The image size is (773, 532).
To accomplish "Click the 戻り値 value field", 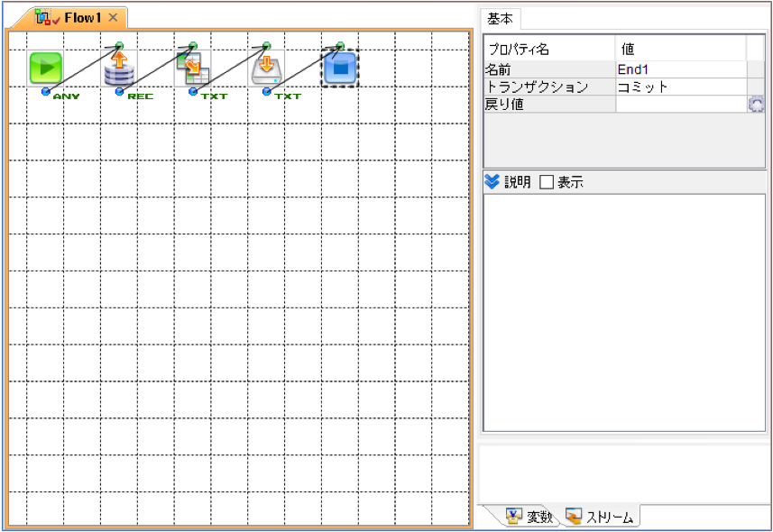I will point(681,104).
